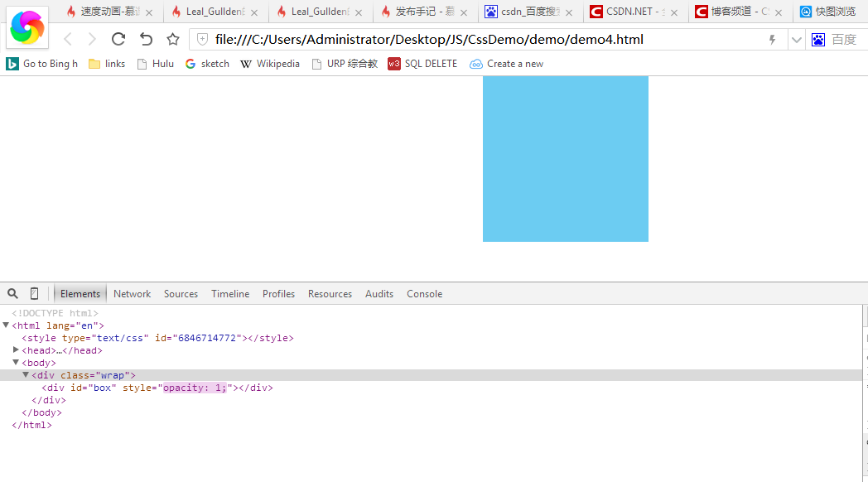The height and width of the screenshot is (482, 868).
Task: Open the Timeline panel tab
Action: coord(230,294)
